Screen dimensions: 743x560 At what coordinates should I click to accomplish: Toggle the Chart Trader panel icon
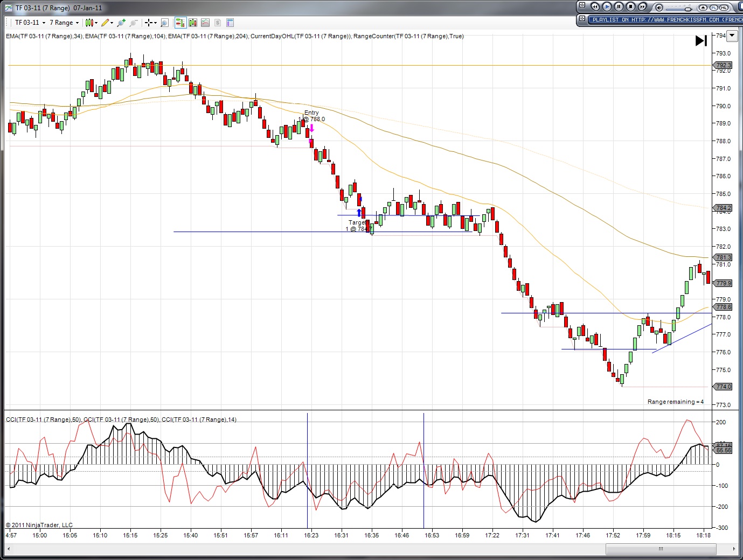coord(179,23)
